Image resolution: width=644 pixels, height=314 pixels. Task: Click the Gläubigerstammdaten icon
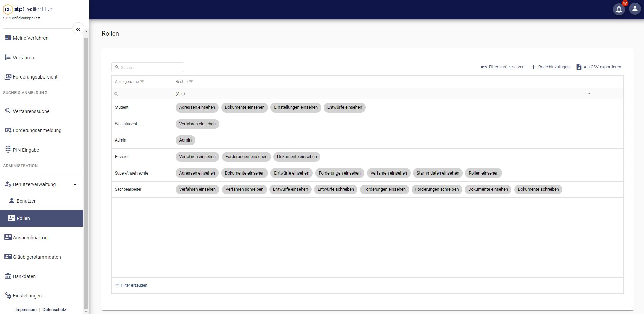coord(8,257)
